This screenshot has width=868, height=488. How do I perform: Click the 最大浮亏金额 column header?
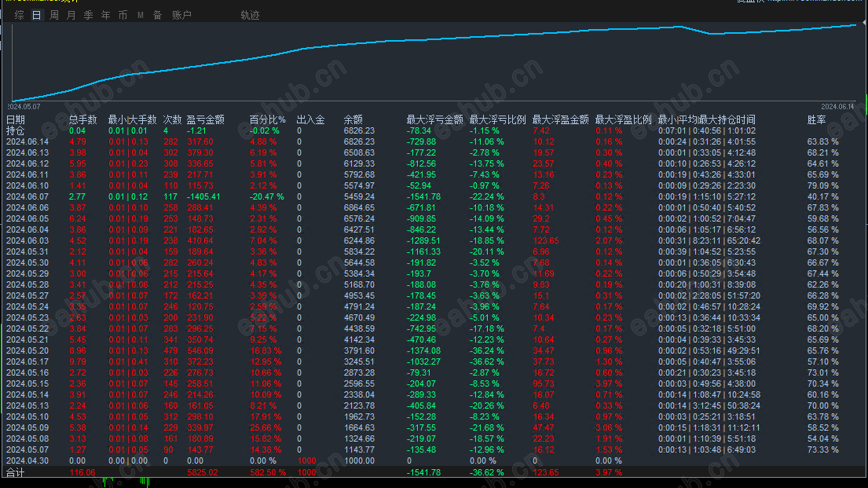pyautogui.click(x=434, y=119)
